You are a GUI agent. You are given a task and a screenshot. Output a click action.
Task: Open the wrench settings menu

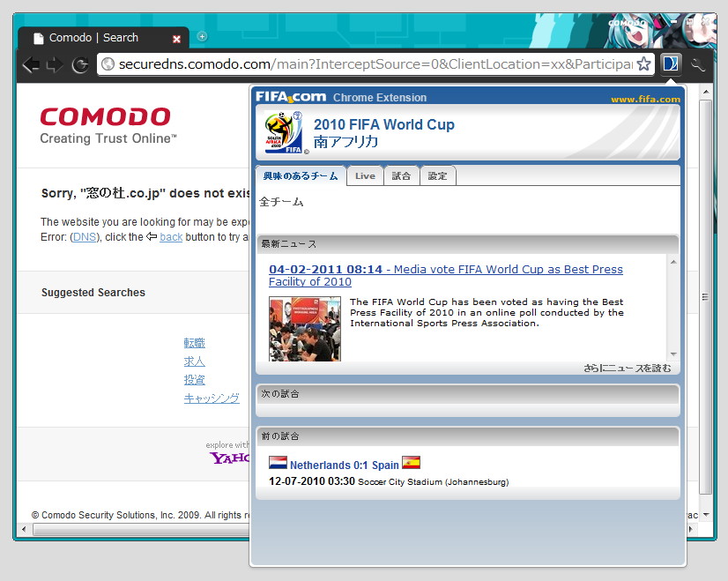697,64
